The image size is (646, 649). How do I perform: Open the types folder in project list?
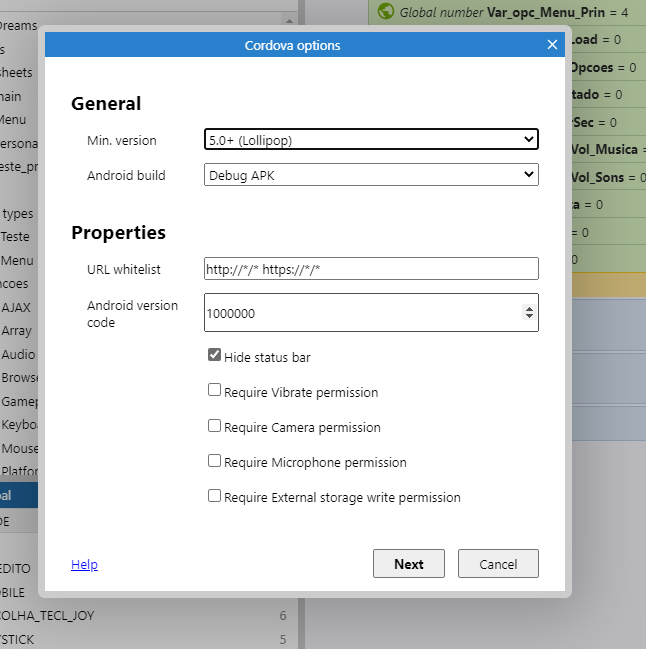point(18,214)
